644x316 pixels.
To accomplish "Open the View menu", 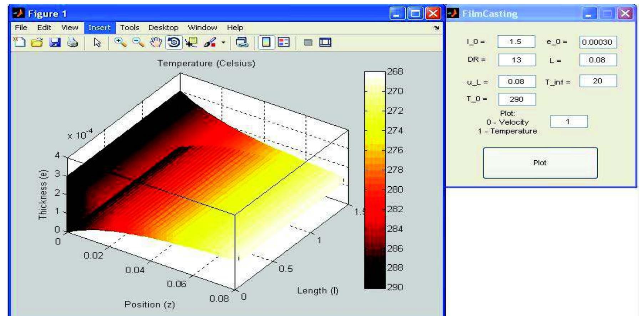I will pyautogui.click(x=70, y=27).
